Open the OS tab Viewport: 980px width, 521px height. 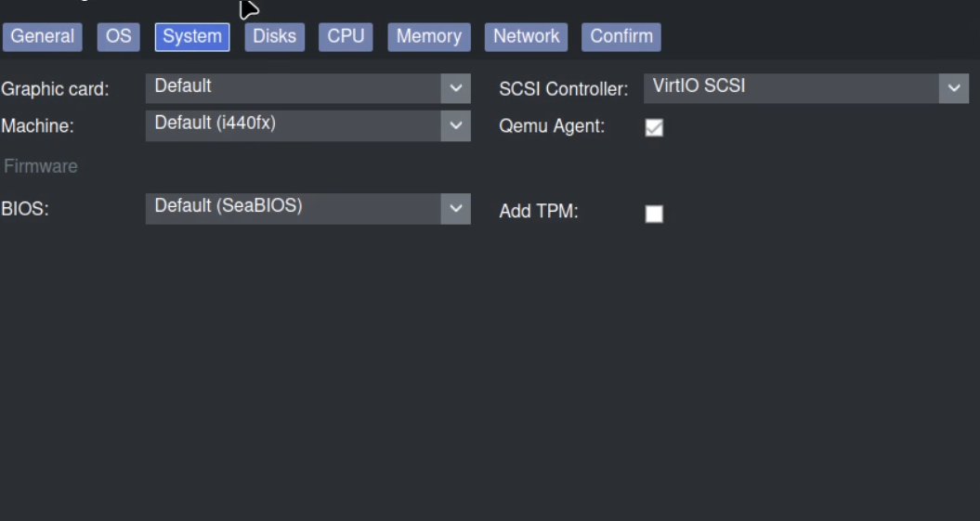click(118, 36)
